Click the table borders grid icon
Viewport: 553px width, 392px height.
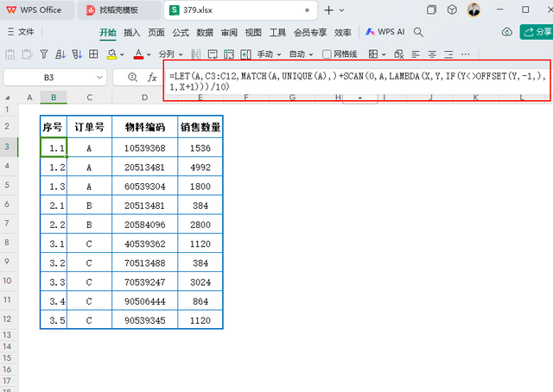pos(93,54)
